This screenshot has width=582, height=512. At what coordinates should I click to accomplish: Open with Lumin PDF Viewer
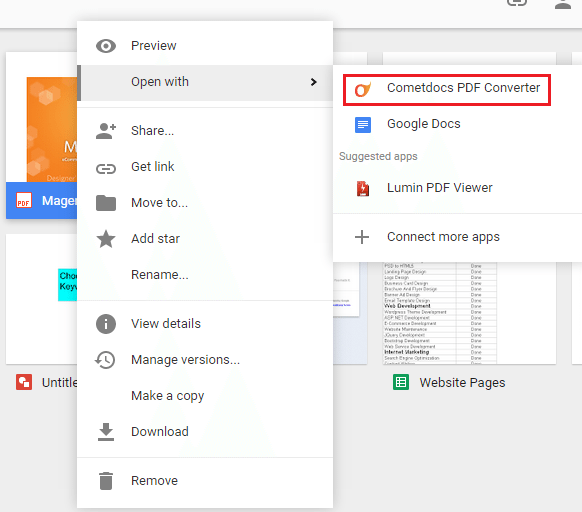point(457,188)
